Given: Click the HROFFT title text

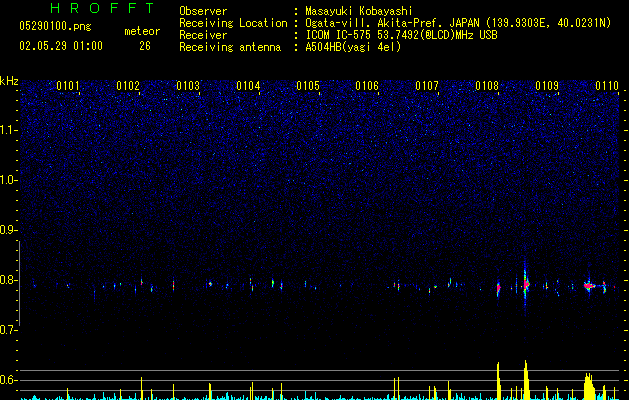Looking at the screenshot, I should coord(102,8).
